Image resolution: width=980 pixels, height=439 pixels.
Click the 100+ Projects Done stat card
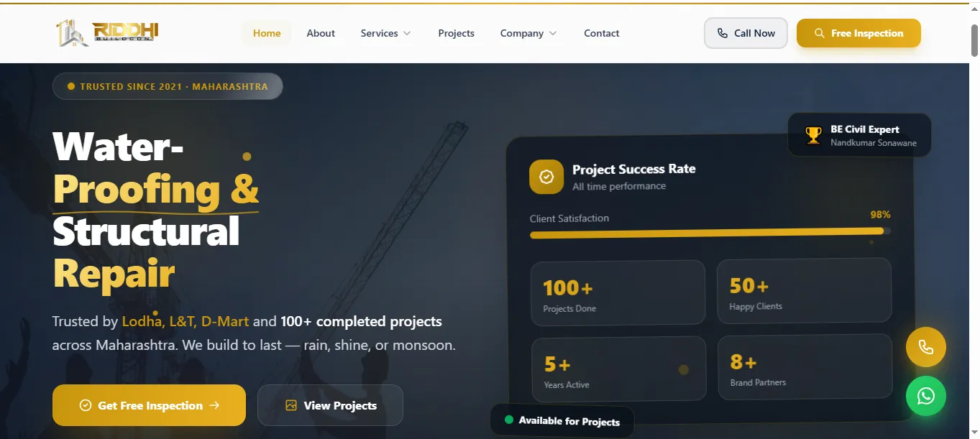click(618, 292)
